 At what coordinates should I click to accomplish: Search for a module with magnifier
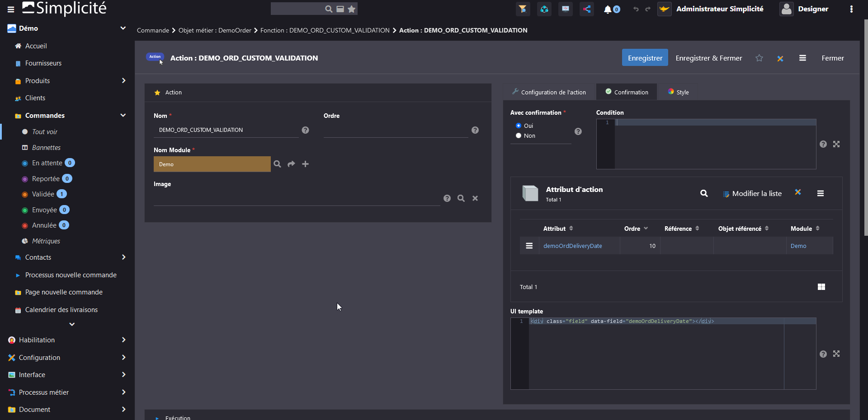(278, 164)
